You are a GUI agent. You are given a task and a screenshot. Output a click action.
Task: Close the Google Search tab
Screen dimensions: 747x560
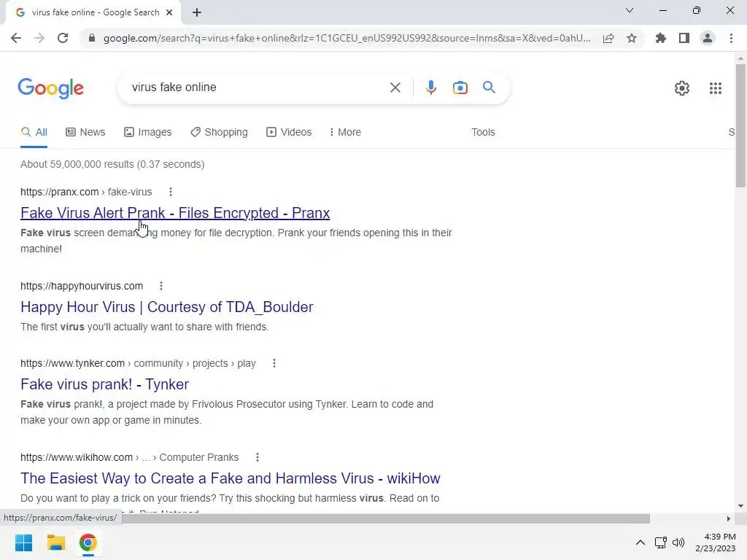(x=169, y=12)
